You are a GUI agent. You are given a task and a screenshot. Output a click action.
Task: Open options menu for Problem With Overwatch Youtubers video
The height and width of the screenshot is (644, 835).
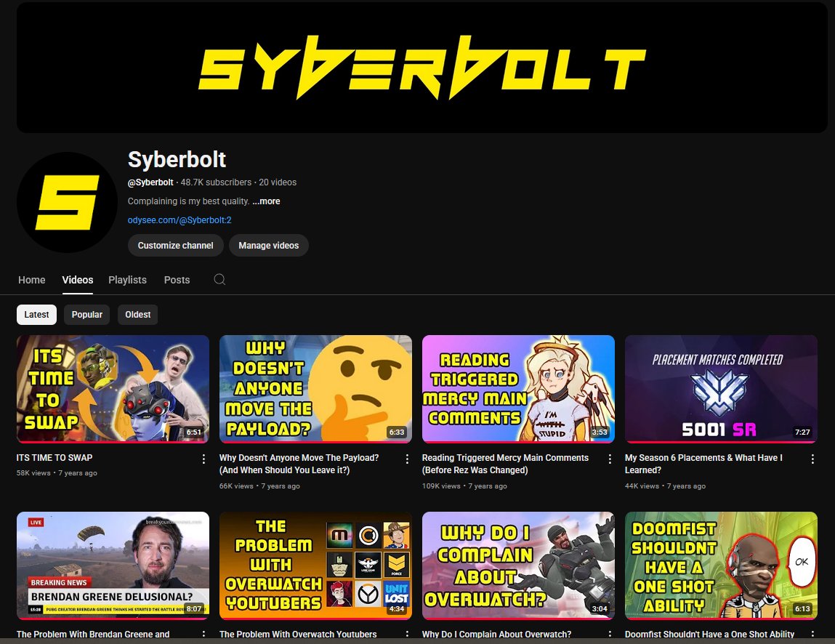point(407,635)
